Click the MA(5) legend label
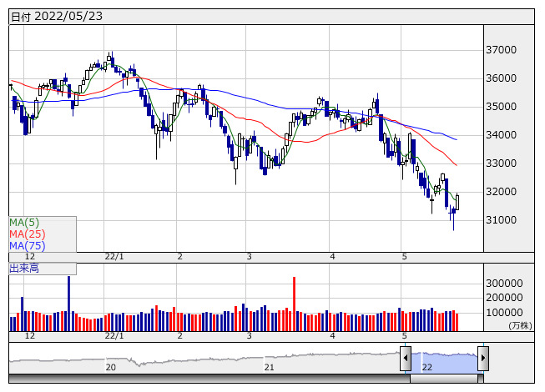545x392 pixels. click(x=24, y=223)
